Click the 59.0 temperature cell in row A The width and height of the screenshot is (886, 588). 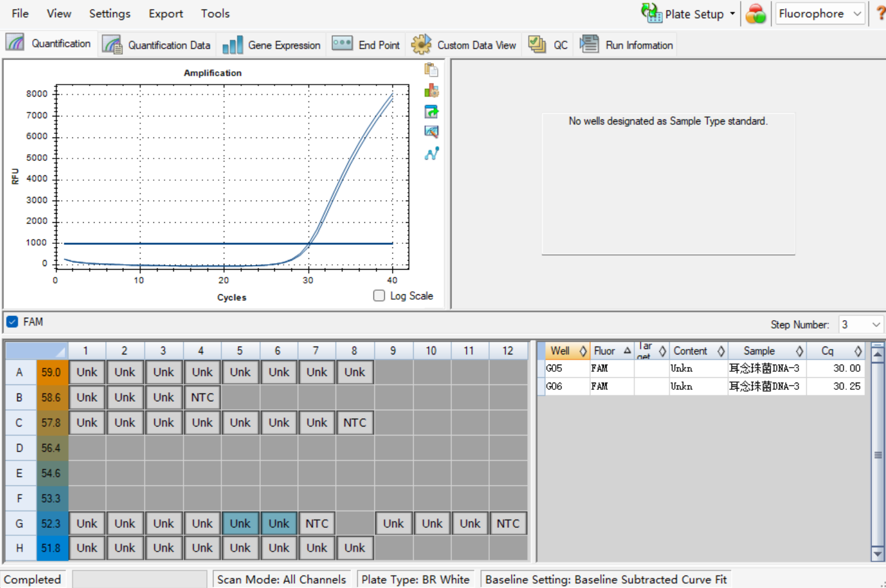click(52, 372)
